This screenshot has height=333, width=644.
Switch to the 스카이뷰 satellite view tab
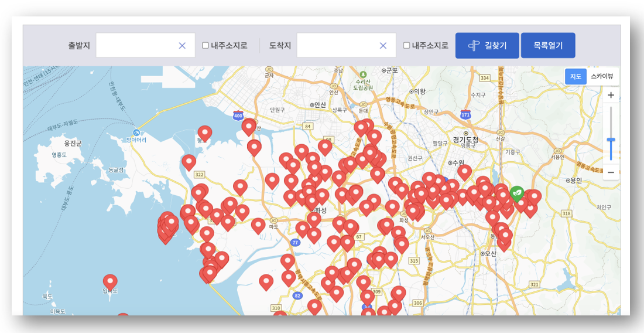pos(602,76)
